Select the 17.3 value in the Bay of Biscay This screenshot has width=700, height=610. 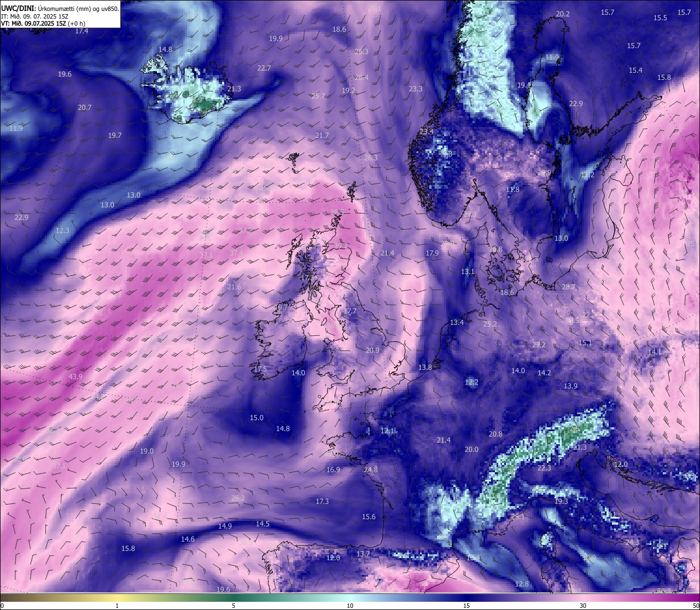click(x=322, y=502)
